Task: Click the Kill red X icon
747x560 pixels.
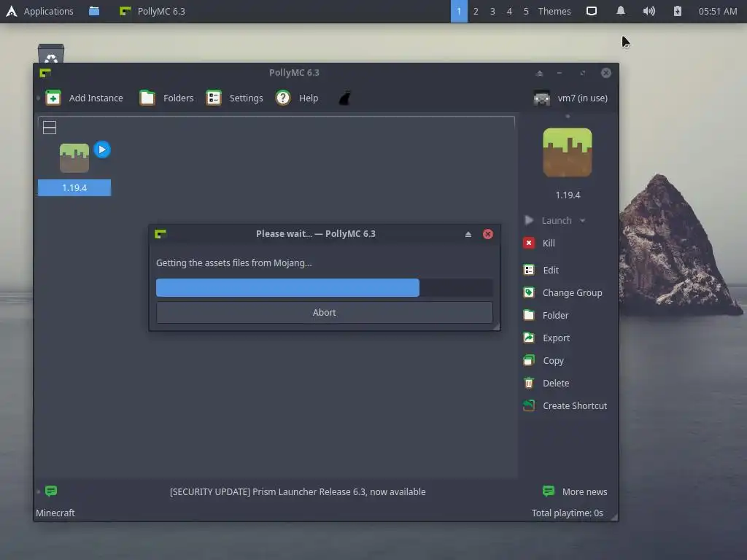Action: (x=529, y=243)
